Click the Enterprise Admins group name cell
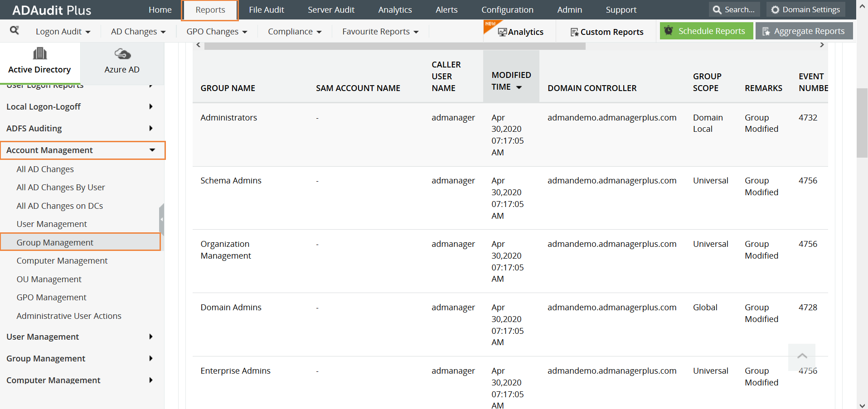The height and width of the screenshot is (409, 868). pos(235,371)
